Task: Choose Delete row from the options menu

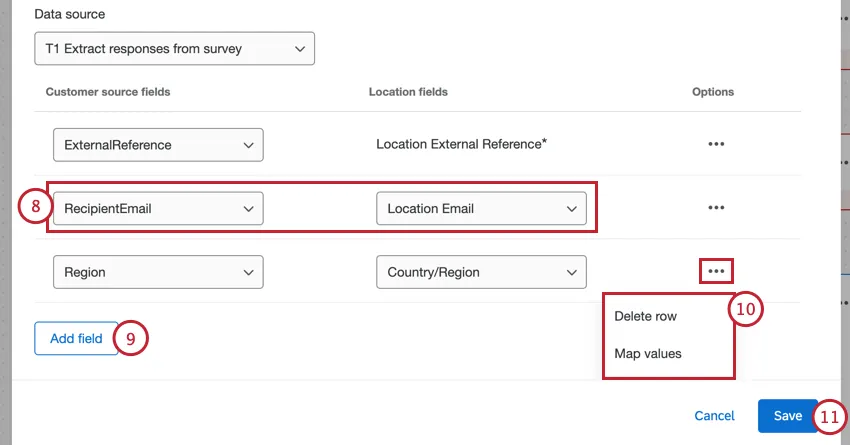Action: [646, 316]
